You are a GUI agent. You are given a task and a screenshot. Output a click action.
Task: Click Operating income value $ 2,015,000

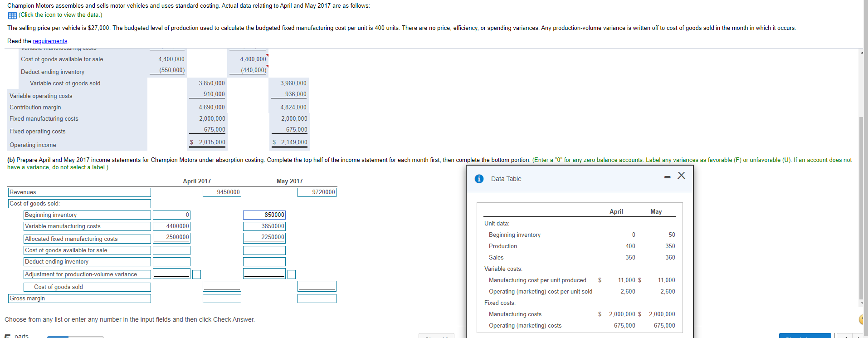click(207, 142)
